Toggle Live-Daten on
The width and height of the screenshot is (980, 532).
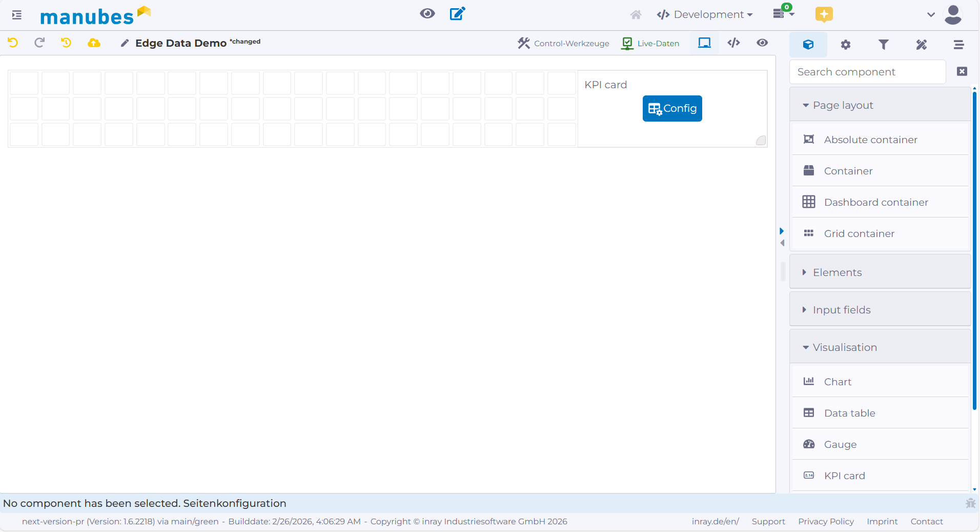coord(650,43)
